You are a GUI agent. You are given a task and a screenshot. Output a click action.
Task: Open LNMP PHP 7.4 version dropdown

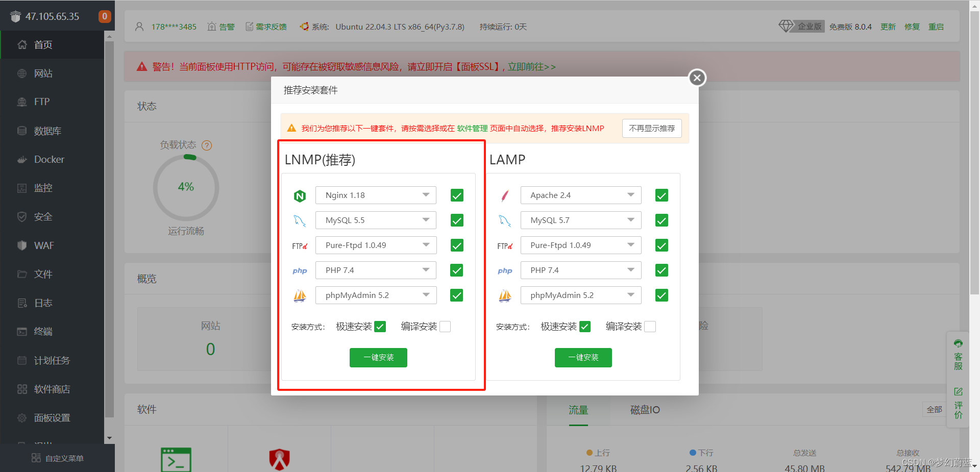(x=376, y=270)
